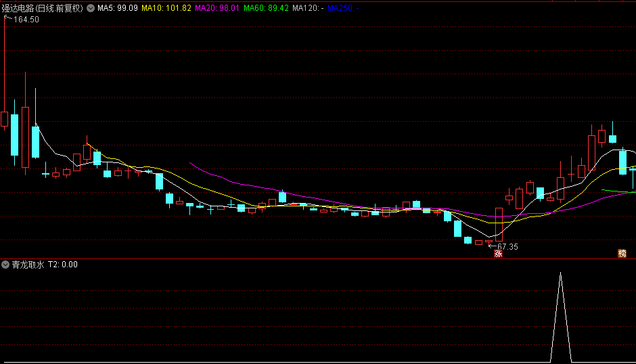Screen dimensions: 636x364
Task: Click the yellow MA10: 101.82 label
Action: point(166,8)
